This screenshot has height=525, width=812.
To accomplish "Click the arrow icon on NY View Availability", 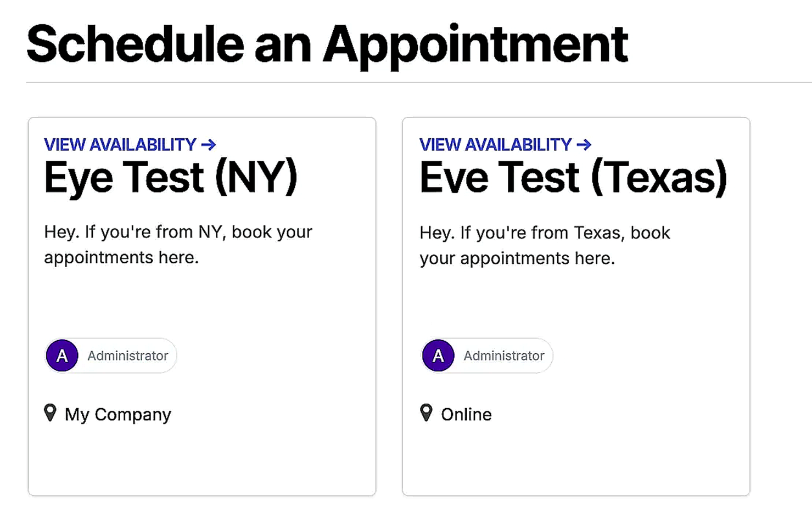I will click(209, 145).
